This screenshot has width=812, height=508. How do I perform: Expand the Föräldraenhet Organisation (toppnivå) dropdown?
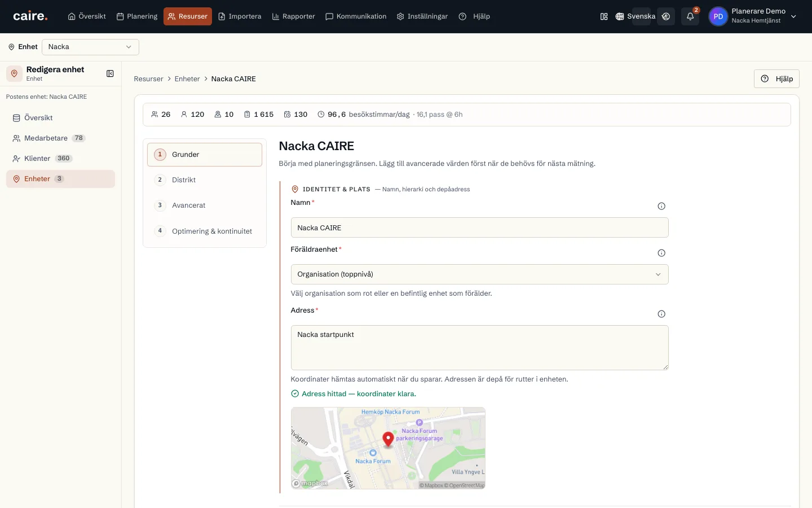click(x=479, y=274)
